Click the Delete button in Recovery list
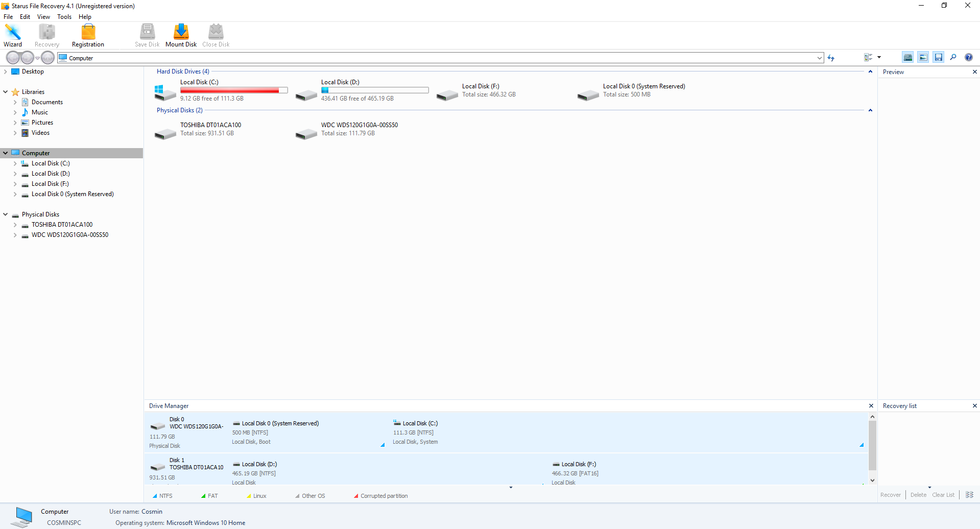This screenshot has height=529, width=980. pyautogui.click(x=918, y=495)
